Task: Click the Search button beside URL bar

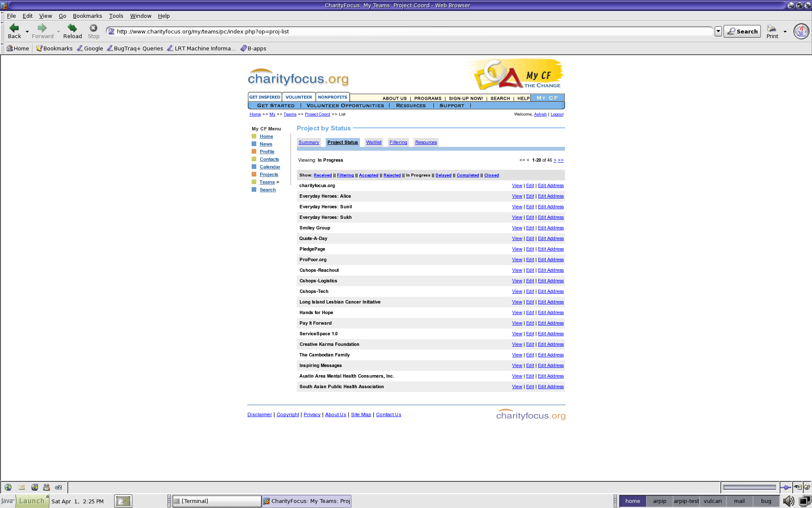Action: point(742,31)
